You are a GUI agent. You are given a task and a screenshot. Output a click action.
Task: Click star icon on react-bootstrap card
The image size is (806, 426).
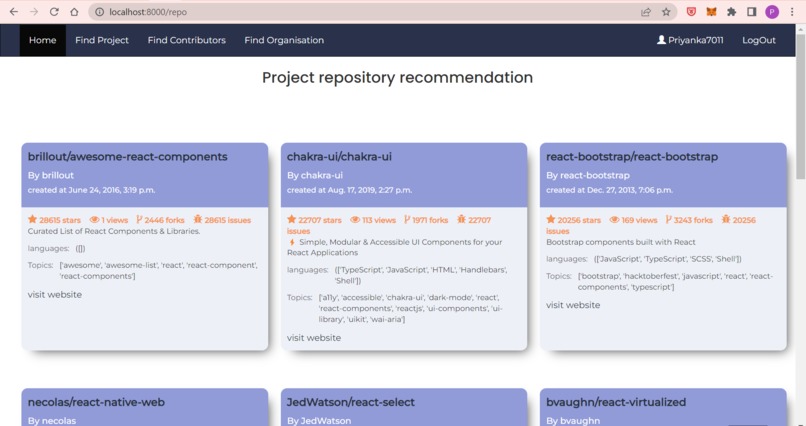tap(551, 219)
